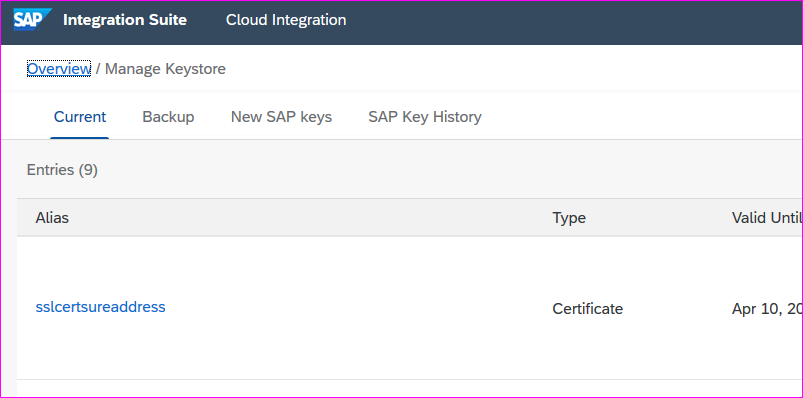Click the Manage Keystore breadcrumb text
The height and width of the screenshot is (398, 803).
[165, 69]
